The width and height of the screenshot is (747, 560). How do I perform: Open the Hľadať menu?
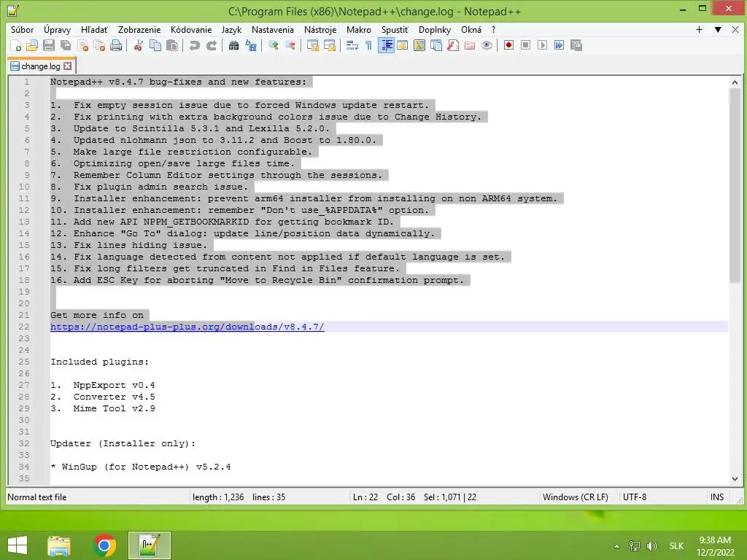pos(94,29)
